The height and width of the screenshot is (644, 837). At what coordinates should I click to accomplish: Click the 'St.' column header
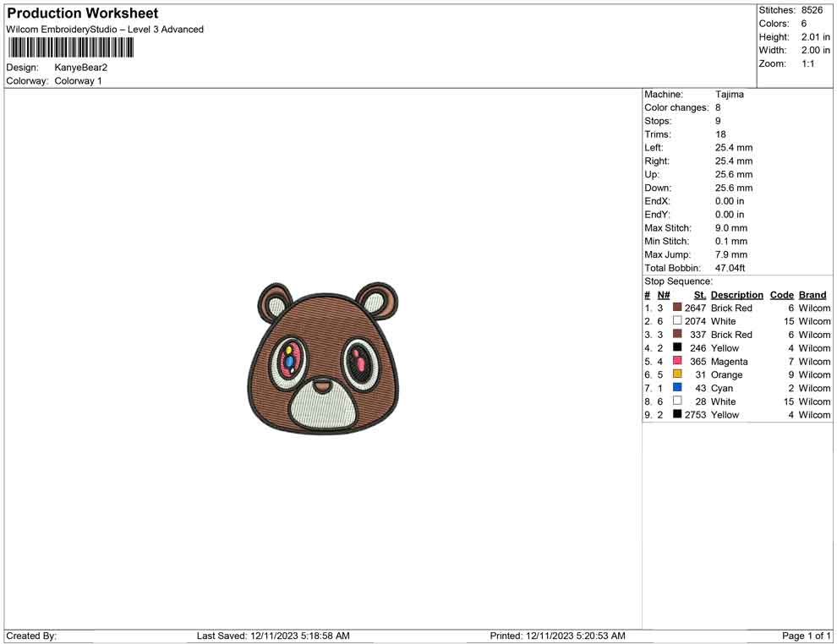click(700, 295)
